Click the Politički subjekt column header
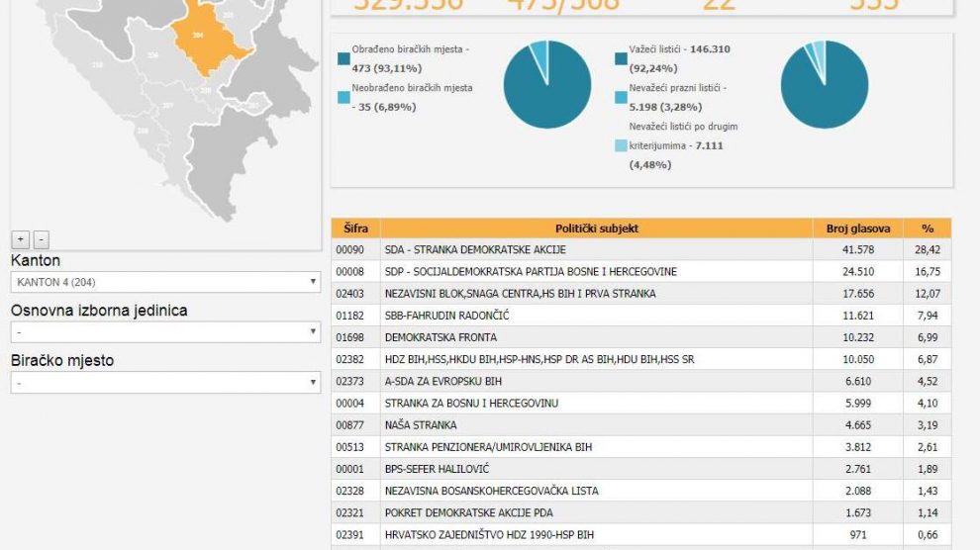The height and width of the screenshot is (550, 980). tap(596, 229)
